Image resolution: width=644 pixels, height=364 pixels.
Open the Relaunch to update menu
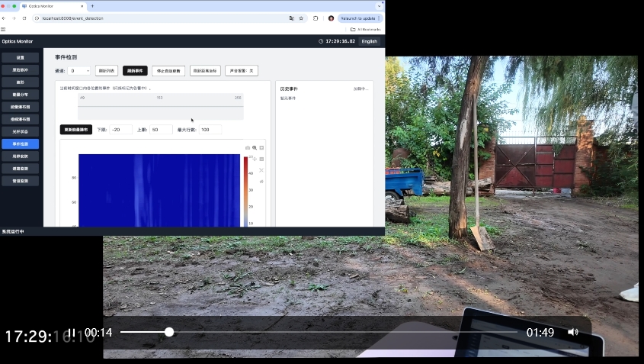[x=360, y=18]
